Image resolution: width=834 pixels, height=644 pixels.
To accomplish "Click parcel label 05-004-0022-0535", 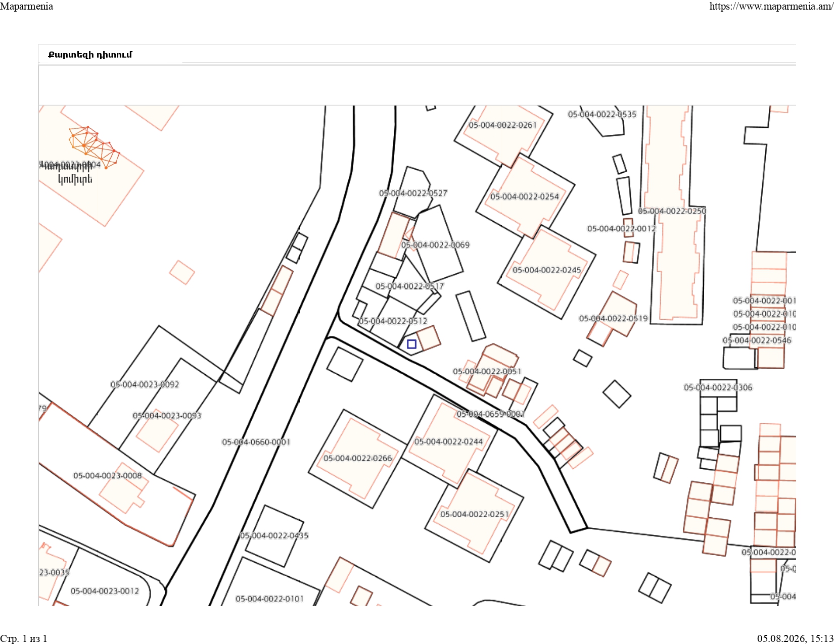I will (602, 114).
